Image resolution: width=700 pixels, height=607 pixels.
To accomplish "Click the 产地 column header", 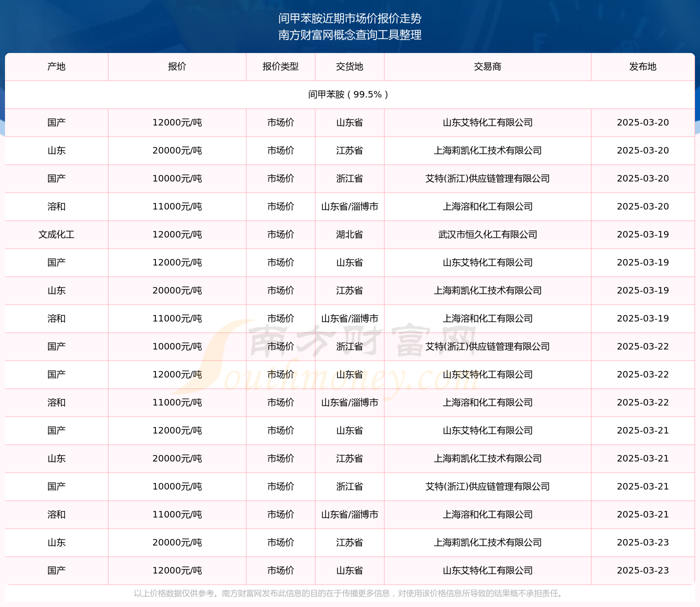I will (56, 66).
